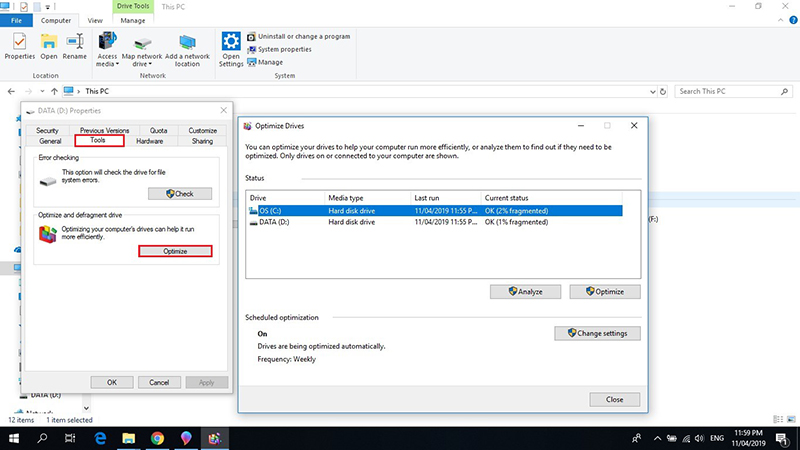Click the Open folder ribbon icon

49,46
